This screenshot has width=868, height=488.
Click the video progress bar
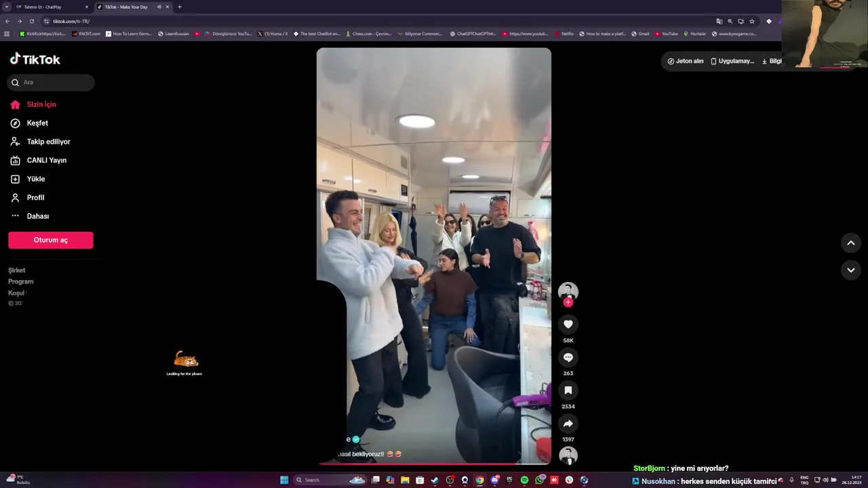pos(434,464)
